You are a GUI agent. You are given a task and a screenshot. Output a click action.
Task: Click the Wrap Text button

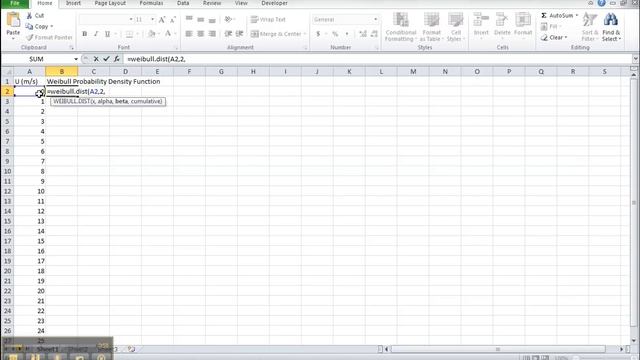(x=268, y=20)
